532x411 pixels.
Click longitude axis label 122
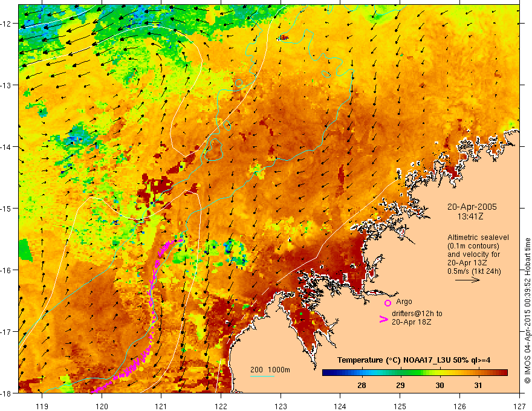(x=221, y=406)
